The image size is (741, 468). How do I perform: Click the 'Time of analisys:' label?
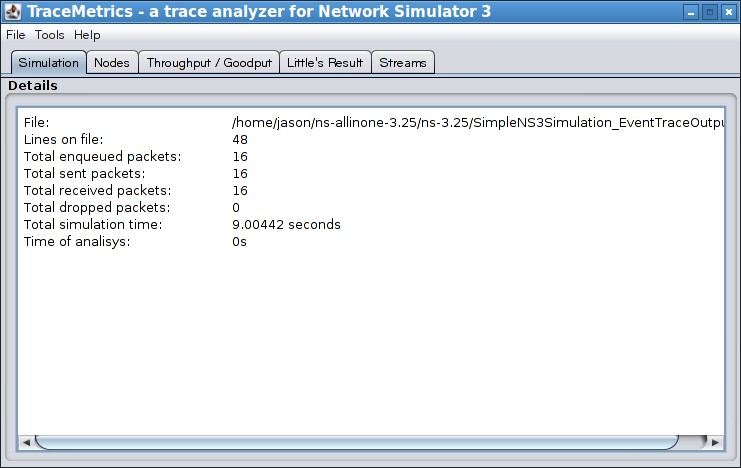[x=77, y=242]
